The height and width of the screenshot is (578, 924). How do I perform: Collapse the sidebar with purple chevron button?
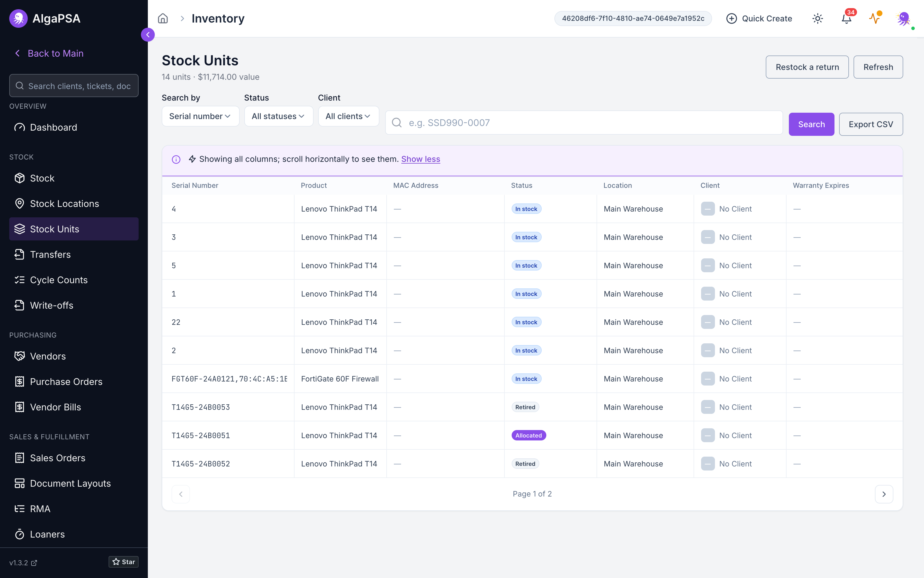[x=148, y=35]
